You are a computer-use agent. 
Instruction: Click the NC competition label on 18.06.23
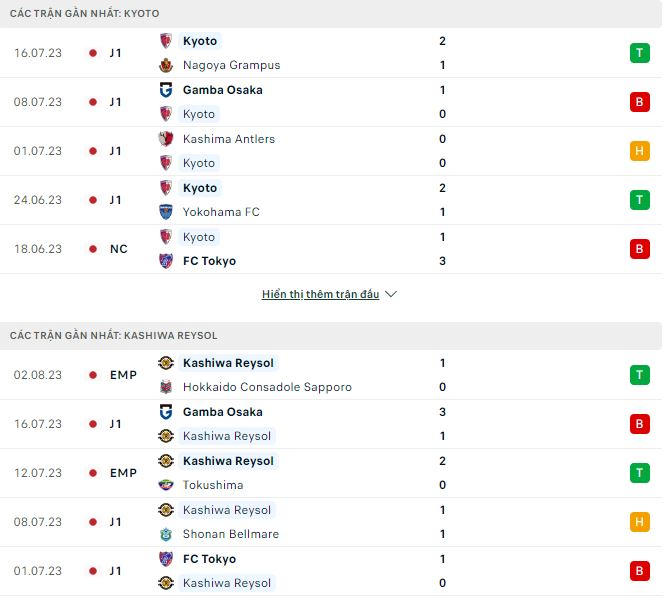click(x=119, y=249)
